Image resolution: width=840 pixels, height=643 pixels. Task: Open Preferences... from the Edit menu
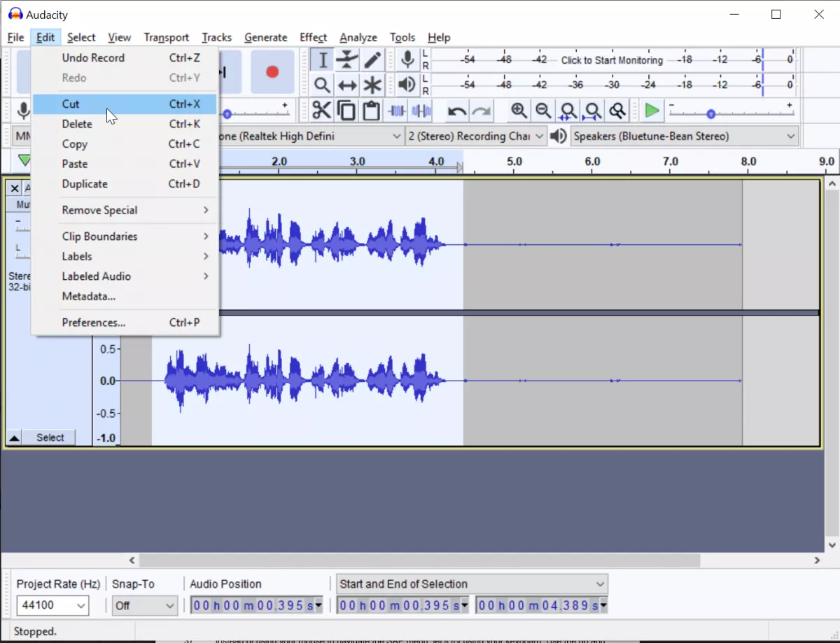pos(125,323)
